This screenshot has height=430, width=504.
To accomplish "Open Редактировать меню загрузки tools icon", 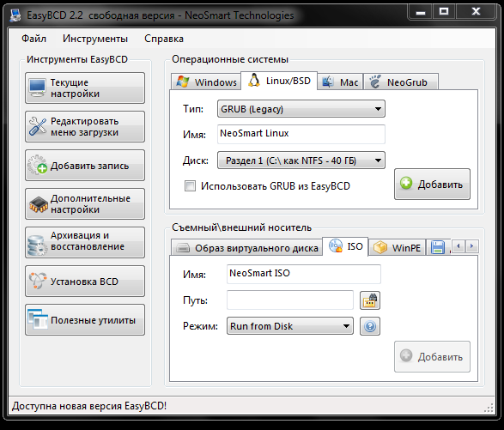I will pos(37,126).
